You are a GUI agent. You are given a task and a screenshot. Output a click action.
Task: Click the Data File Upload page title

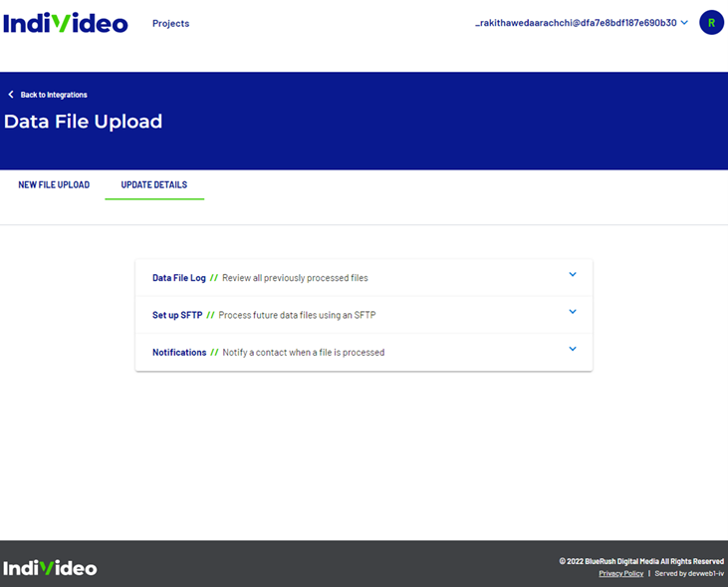tap(83, 122)
